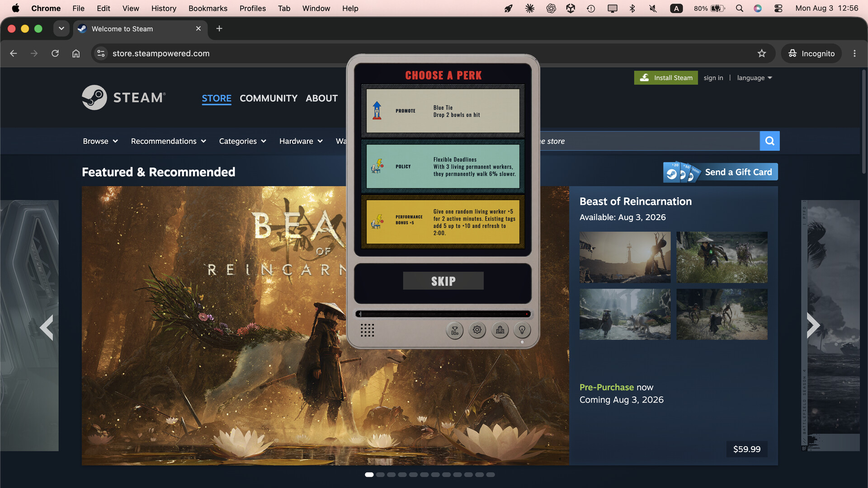Expand the Browse dropdown
This screenshot has width=868, height=488.
[x=100, y=141]
